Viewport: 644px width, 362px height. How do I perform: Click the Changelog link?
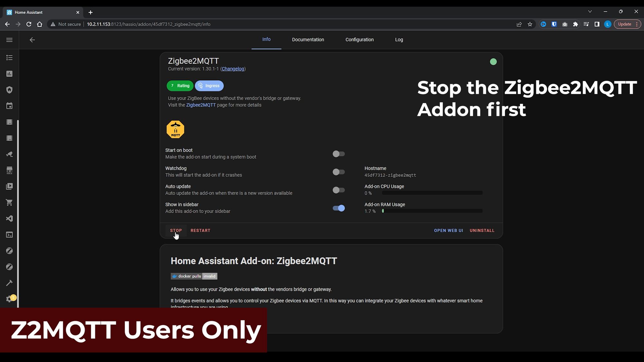tap(233, 69)
